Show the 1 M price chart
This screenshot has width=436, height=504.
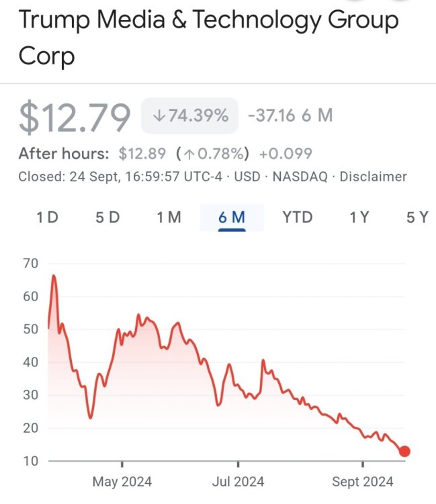tap(169, 217)
